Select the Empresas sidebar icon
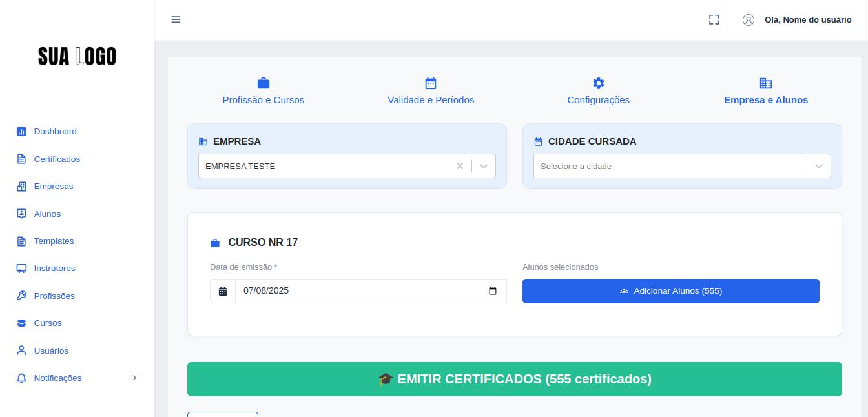This screenshot has width=868, height=417. pyautogui.click(x=21, y=186)
